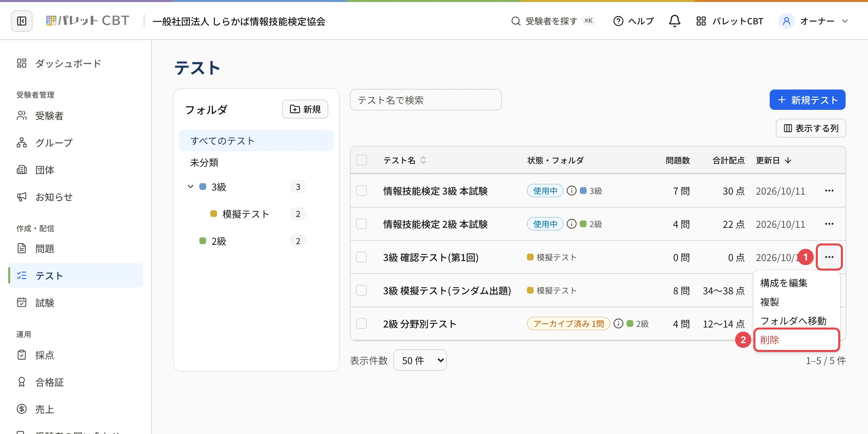Screen dimensions: 868x434
Task: Collapse the sidebar panel icon
Action: click(x=22, y=21)
